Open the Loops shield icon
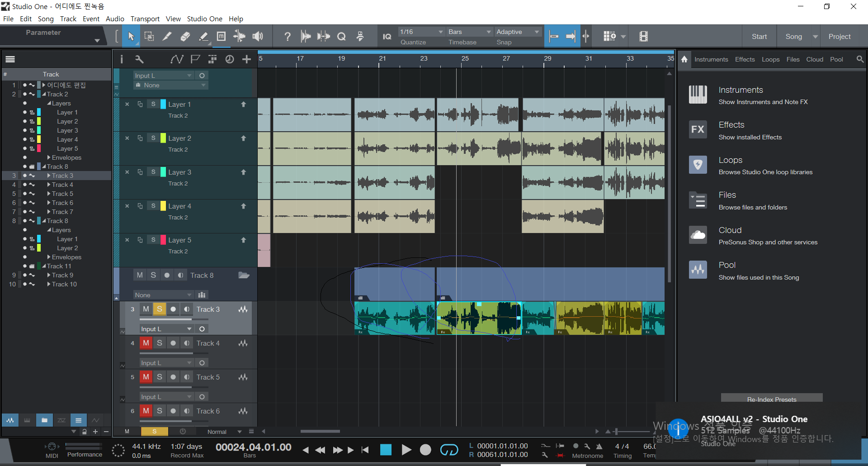 [698, 165]
